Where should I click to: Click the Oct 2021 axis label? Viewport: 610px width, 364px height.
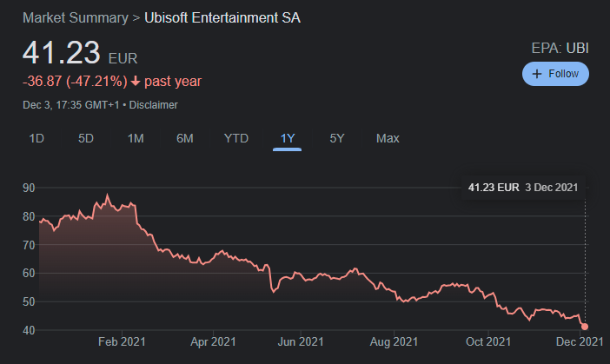(x=488, y=341)
